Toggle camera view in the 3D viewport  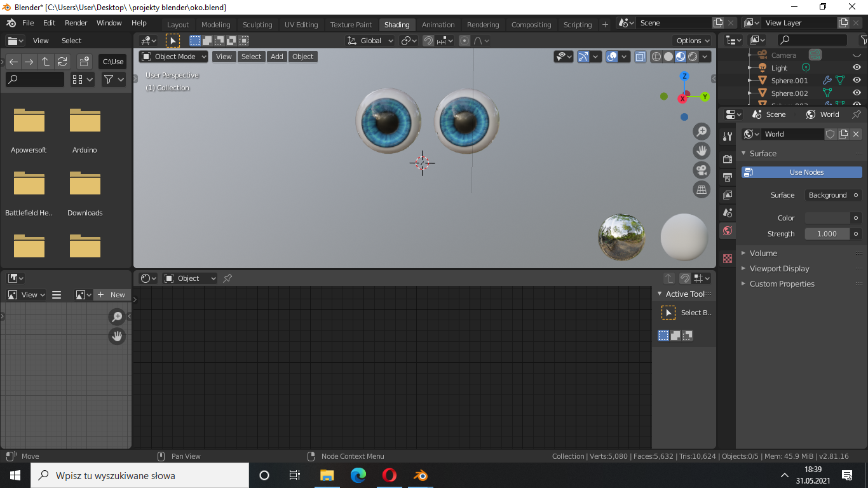pyautogui.click(x=702, y=170)
